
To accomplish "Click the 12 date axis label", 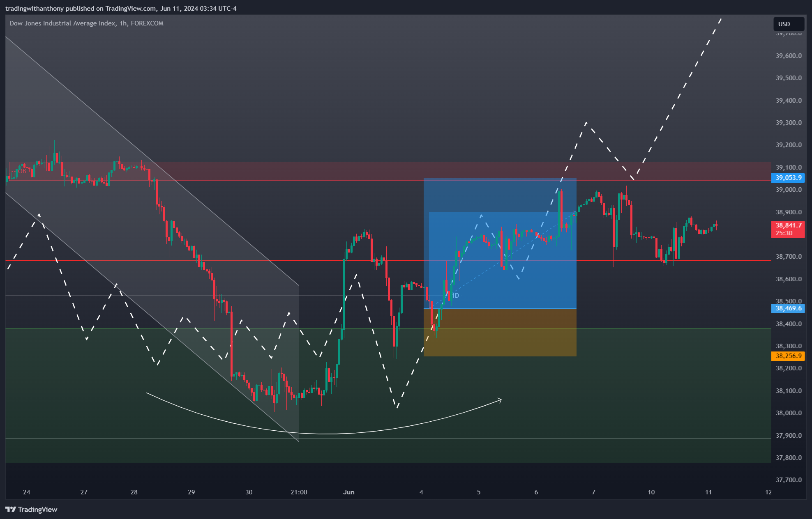I will click(x=768, y=492).
